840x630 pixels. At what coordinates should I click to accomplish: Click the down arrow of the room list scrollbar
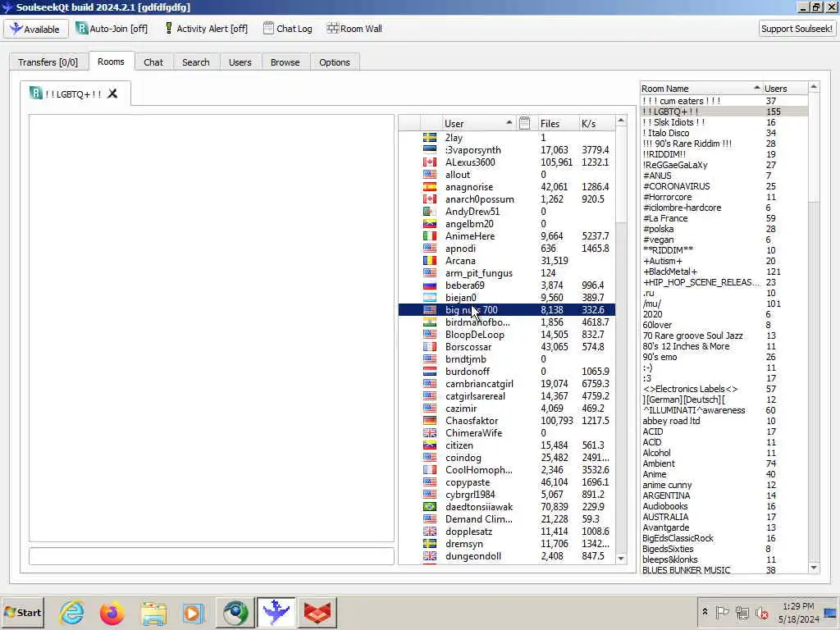click(x=814, y=568)
